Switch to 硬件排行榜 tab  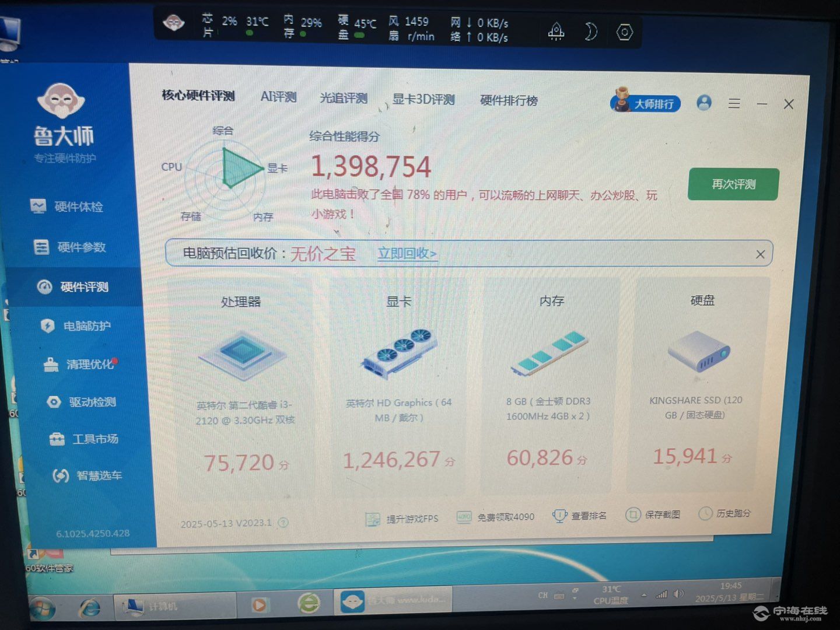509,100
